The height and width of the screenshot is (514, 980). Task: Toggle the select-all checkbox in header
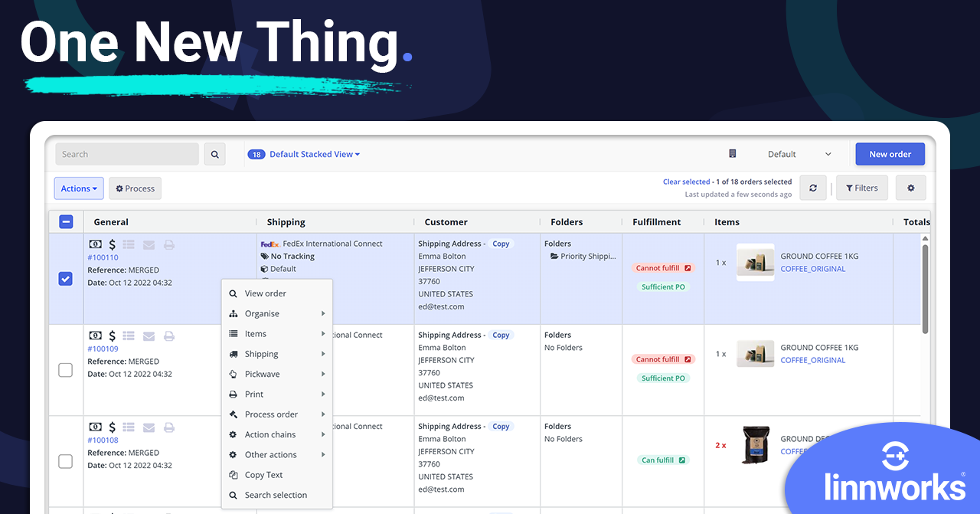[x=66, y=222]
